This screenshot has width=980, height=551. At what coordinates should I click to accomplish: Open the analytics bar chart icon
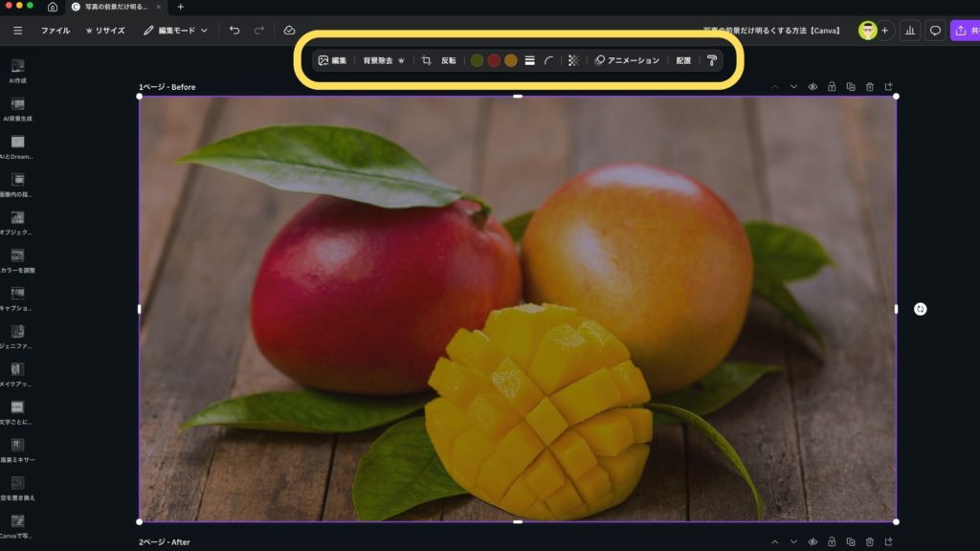(909, 31)
